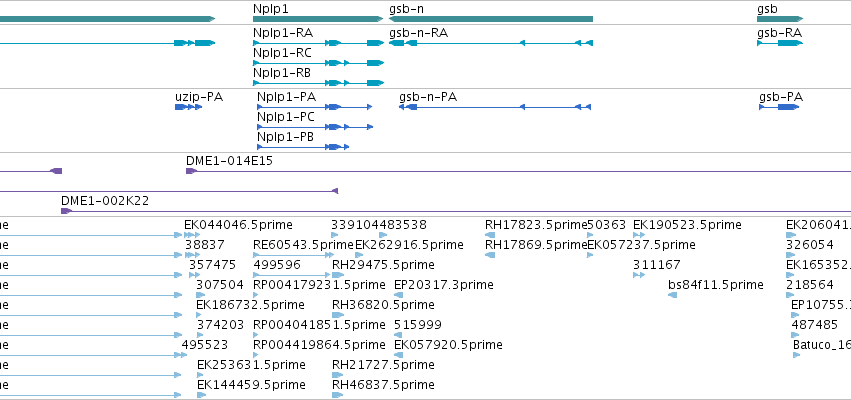This screenshot has width=851, height=400.
Task: Click the EK190523.5prime EST arrow
Action: (x=639, y=235)
